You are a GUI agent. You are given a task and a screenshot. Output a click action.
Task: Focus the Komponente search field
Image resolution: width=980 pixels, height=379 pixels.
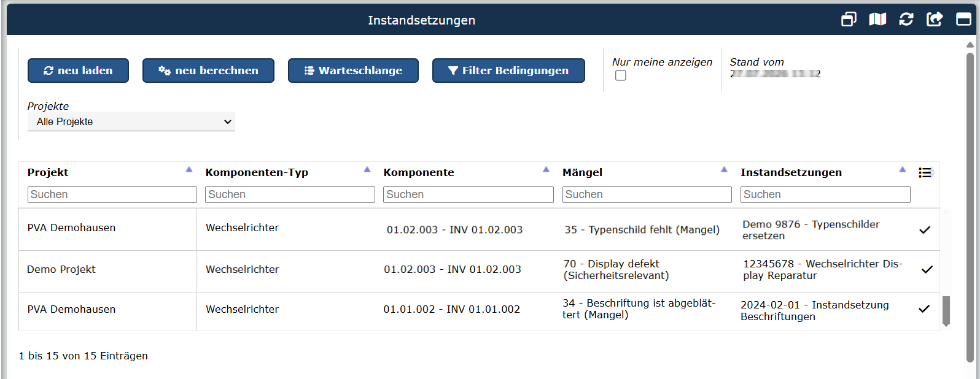click(x=469, y=194)
